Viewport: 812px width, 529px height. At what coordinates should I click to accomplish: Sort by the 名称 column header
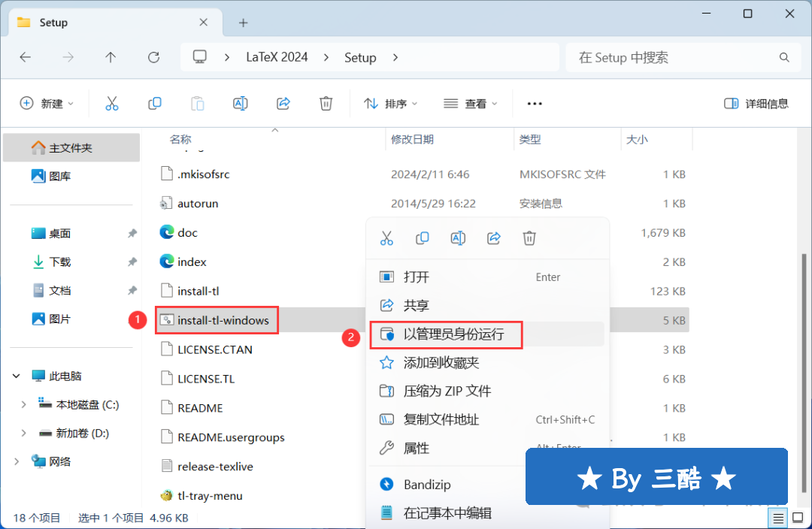pyautogui.click(x=180, y=139)
